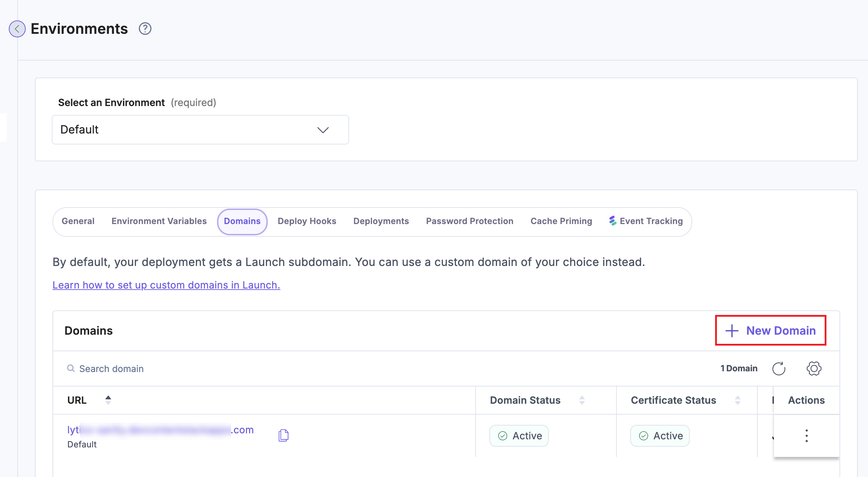The image size is (868, 477).
Task: Click the back arrow beside Environments
Action: click(17, 29)
